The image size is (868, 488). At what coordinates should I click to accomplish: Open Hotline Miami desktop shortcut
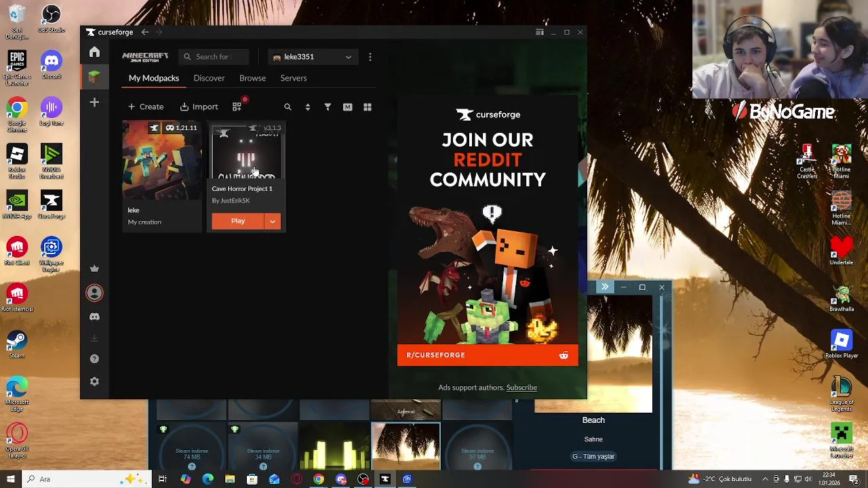click(842, 161)
